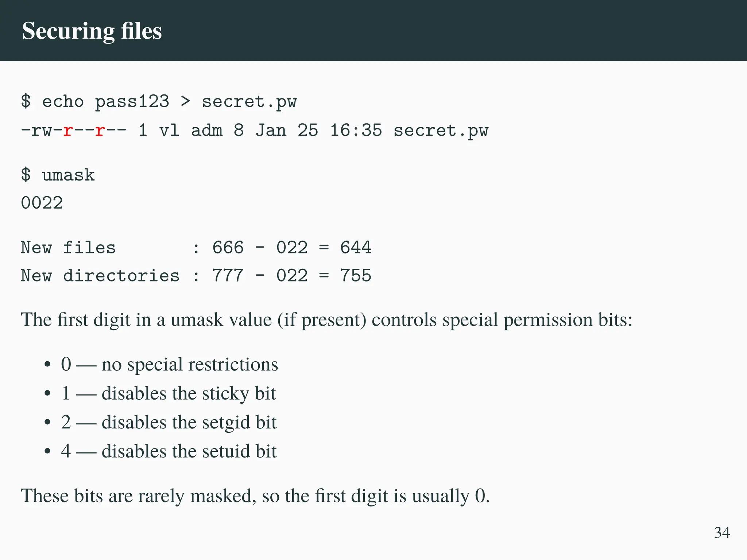Viewport: 747px width, 560px height.
Task: Click the slide number 34
Action: coord(722,533)
